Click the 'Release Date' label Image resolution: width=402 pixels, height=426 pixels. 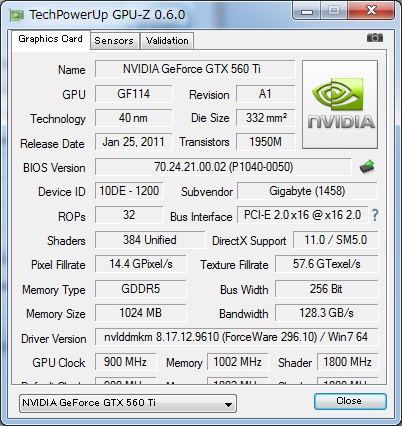[x=52, y=144]
